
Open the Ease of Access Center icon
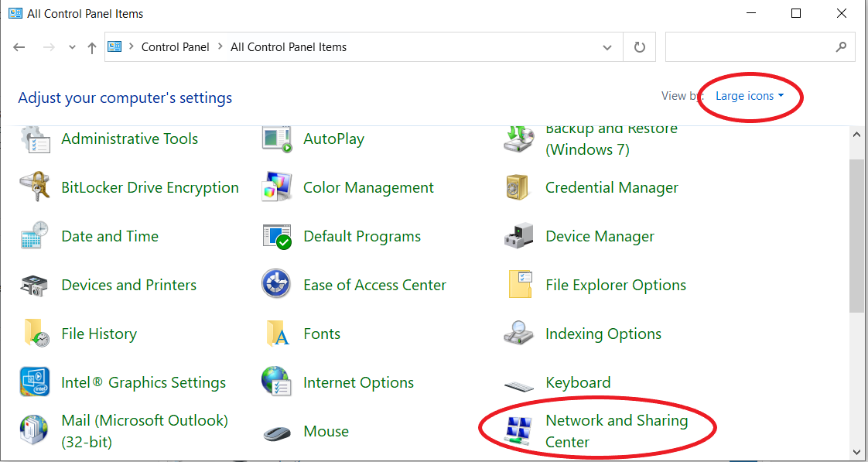[276, 284]
